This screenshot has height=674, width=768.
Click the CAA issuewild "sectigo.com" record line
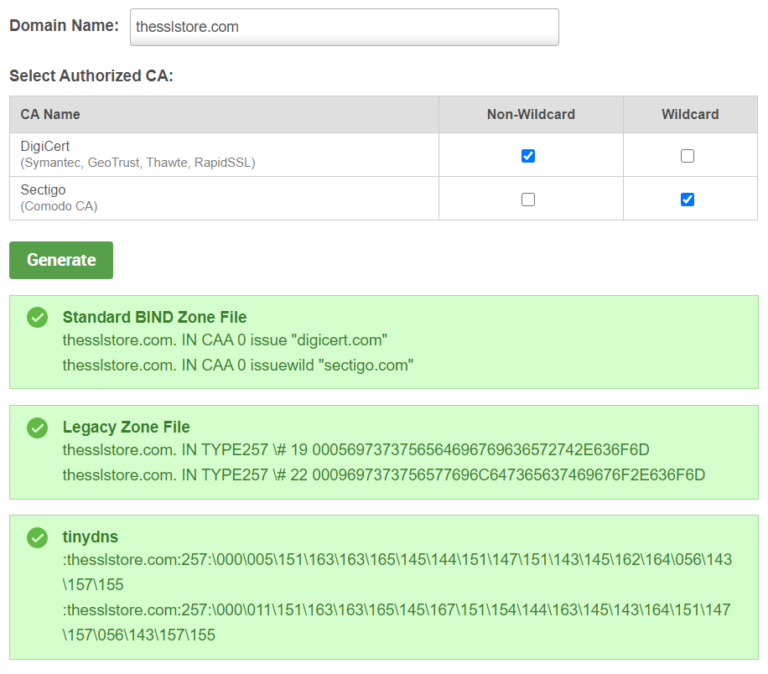tap(236, 365)
